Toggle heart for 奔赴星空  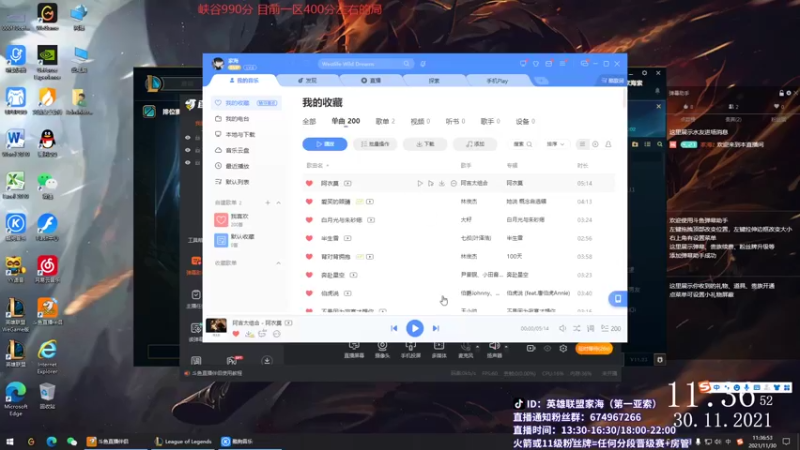pyautogui.click(x=309, y=275)
